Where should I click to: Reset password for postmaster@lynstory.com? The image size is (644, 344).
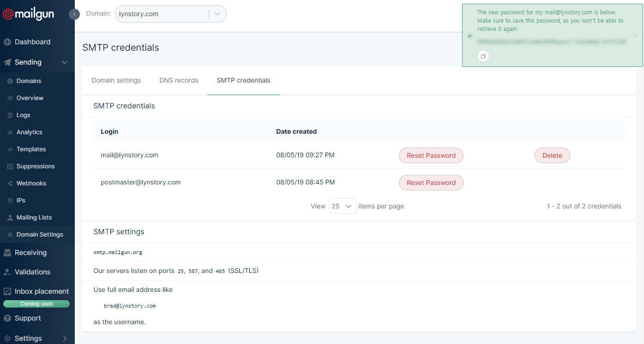431,183
